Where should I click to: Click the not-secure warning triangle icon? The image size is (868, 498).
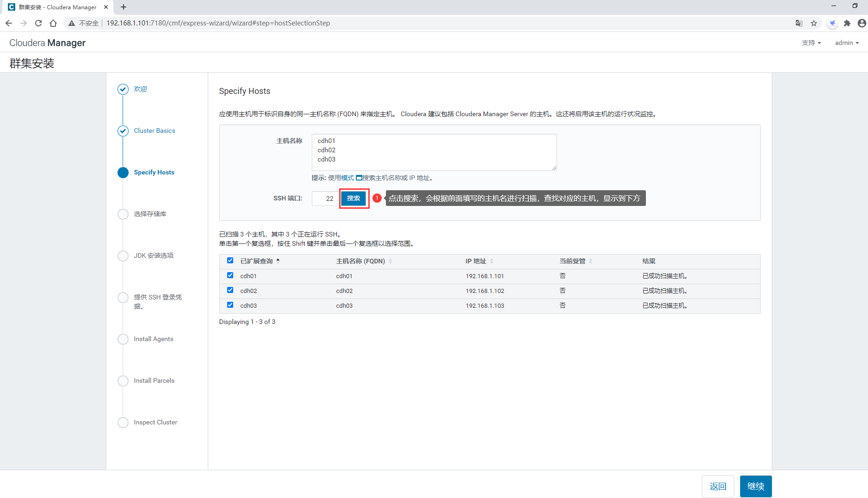click(x=72, y=23)
